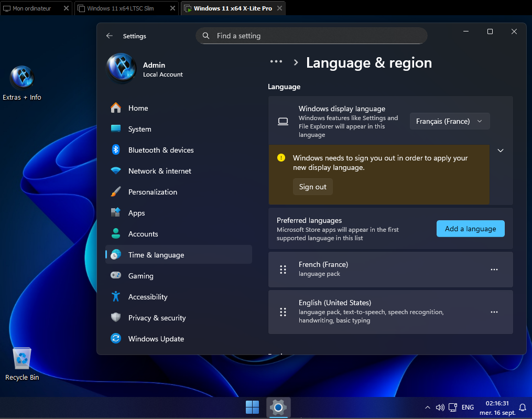
Task: Close the Windows 11 x64 X-Lite Pro tab
Action: click(279, 8)
